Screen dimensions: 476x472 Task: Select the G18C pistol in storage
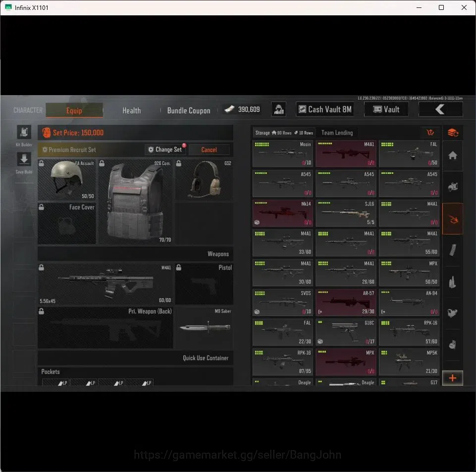point(346,332)
